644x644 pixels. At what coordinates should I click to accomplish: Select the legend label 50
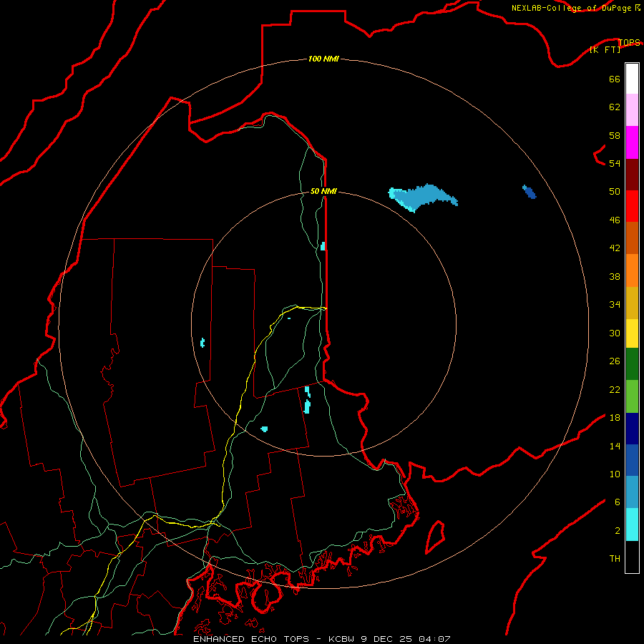tap(615, 191)
